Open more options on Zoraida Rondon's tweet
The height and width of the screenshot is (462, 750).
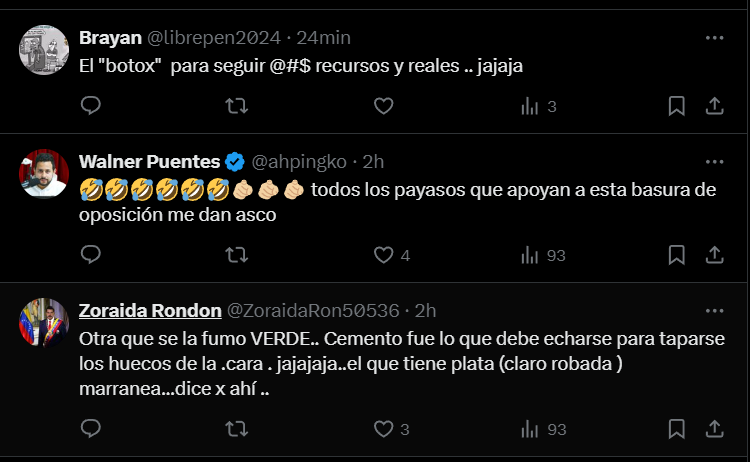[x=714, y=310]
